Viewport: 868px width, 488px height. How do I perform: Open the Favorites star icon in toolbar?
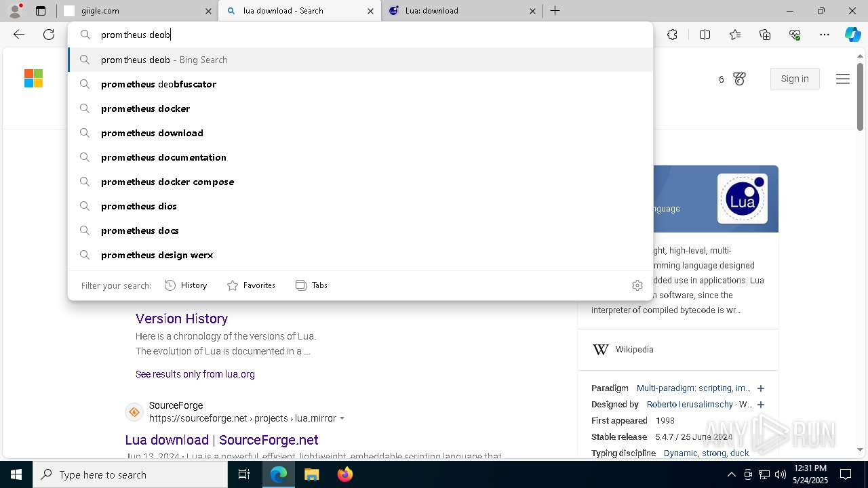[735, 35]
